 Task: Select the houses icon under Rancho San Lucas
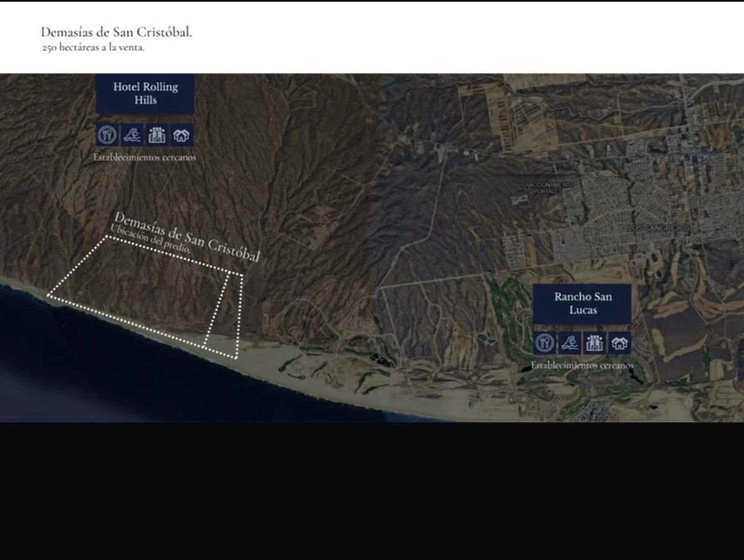coord(619,342)
